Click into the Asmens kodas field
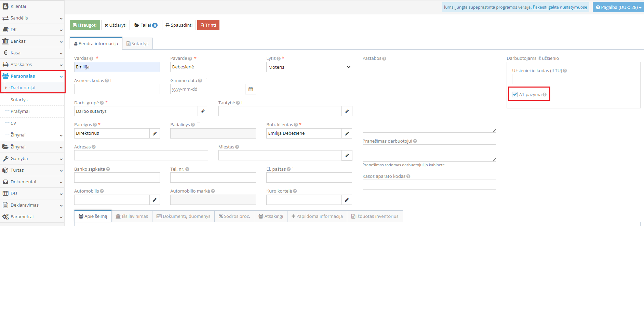 (117, 89)
